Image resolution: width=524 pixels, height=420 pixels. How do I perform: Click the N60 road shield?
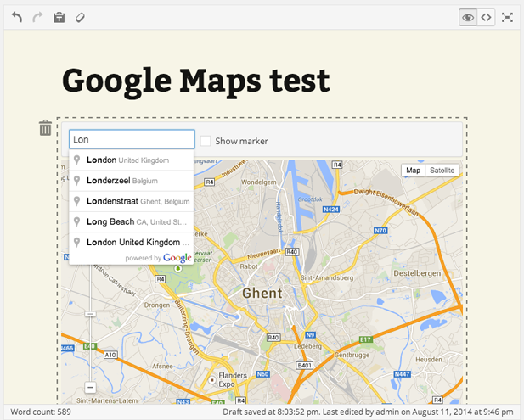coord(262,374)
